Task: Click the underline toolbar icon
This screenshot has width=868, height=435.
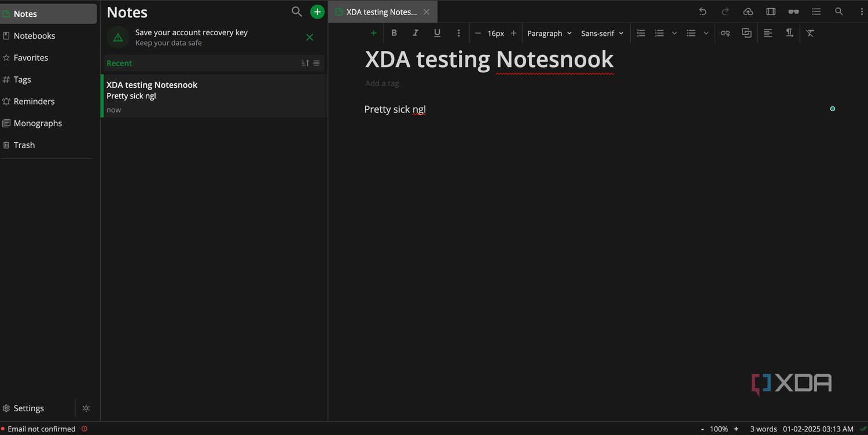Action: 437,33
